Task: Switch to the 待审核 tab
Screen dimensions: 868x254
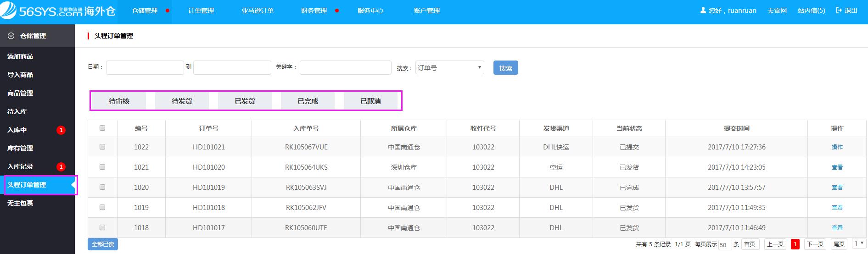Action: coord(119,101)
